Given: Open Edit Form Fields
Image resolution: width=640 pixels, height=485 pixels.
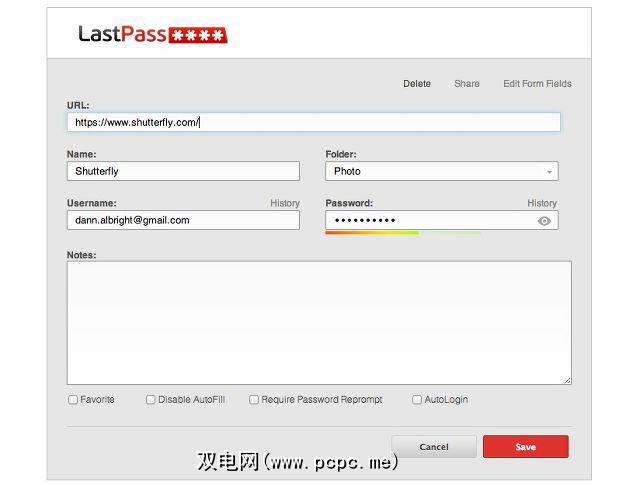Looking at the screenshot, I should click(x=537, y=84).
